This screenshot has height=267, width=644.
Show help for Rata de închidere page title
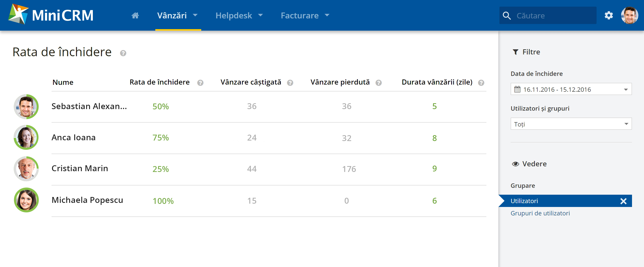(123, 53)
